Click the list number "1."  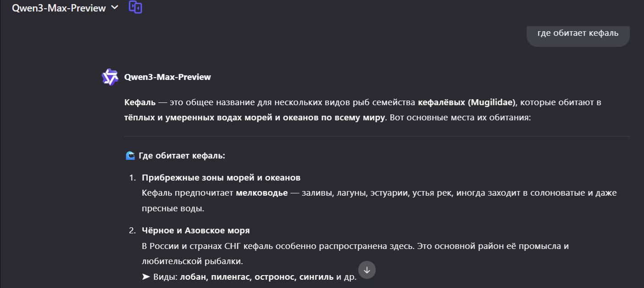[133, 177]
